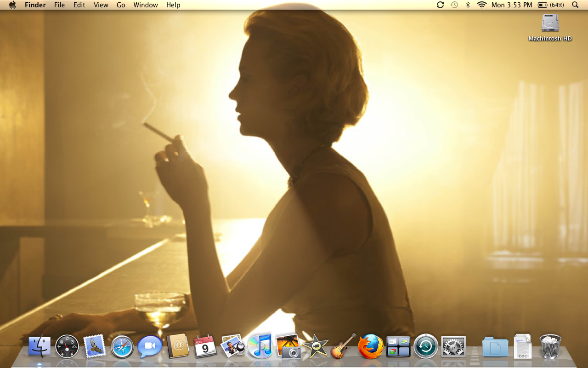Open the Window menu
The width and height of the screenshot is (588, 368).
click(x=146, y=5)
